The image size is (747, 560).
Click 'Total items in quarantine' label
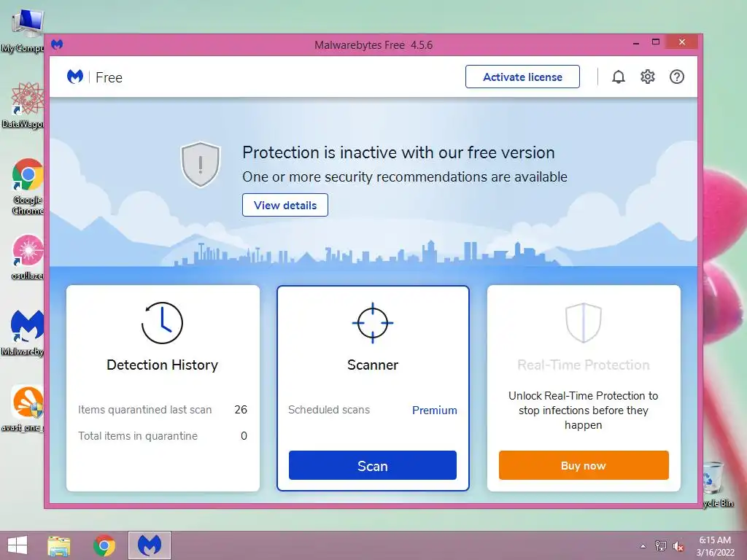[138, 436]
